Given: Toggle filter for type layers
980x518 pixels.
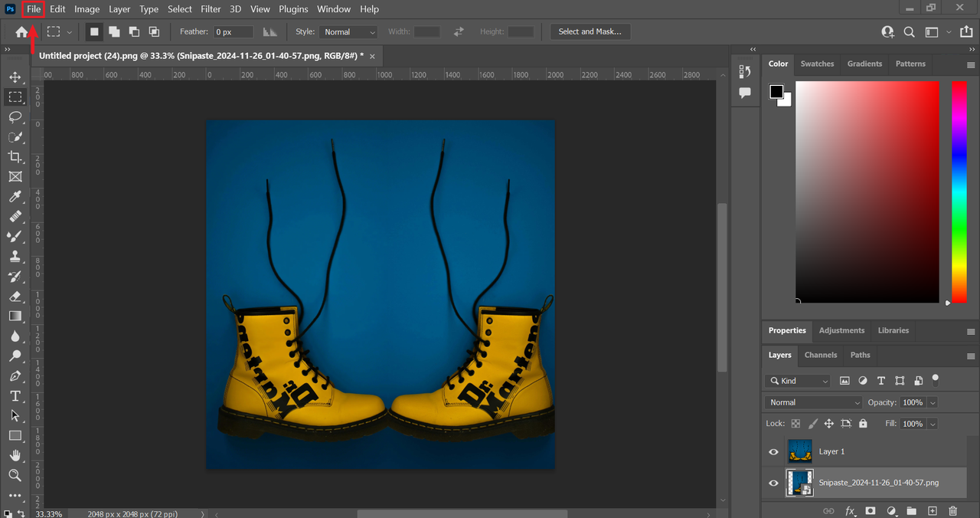Looking at the screenshot, I should click(x=880, y=381).
